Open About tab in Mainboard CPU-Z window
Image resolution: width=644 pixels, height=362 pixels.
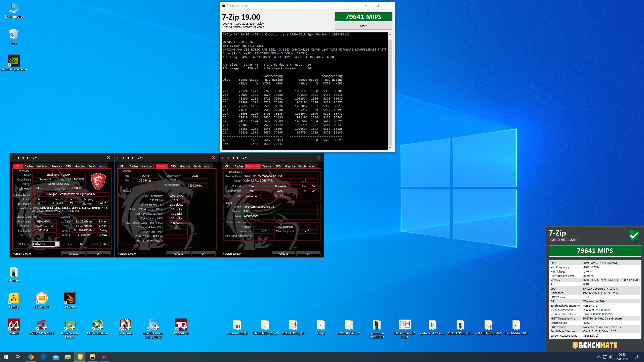click(312, 166)
